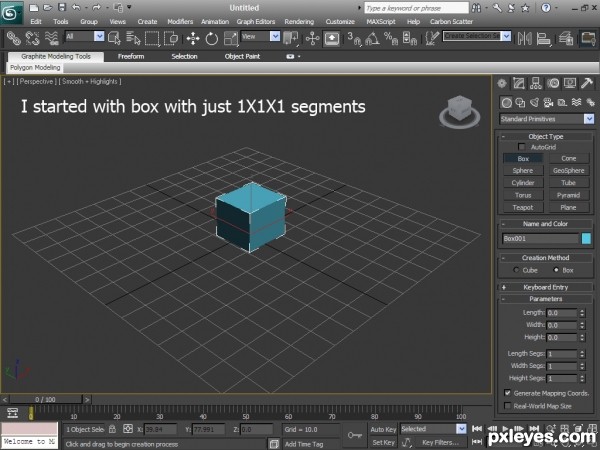The width and height of the screenshot is (600, 450).
Task: Toggle Set Key animation mode
Action: point(383,442)
